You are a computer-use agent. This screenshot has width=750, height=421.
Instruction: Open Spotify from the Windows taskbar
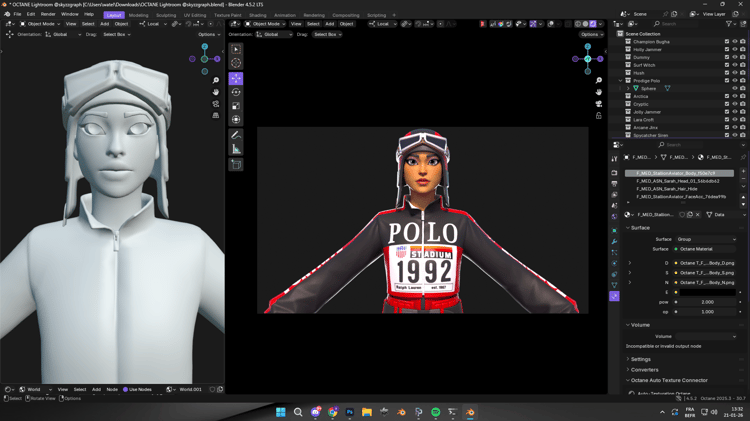click(x=436, y=412)
